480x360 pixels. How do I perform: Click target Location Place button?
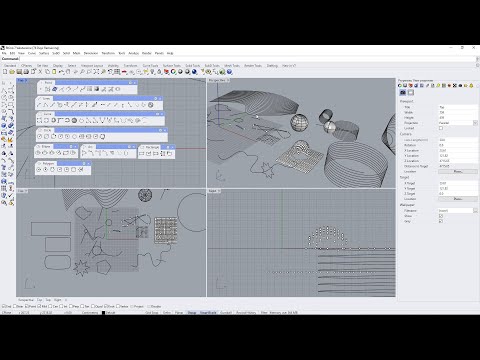[458, 199]
